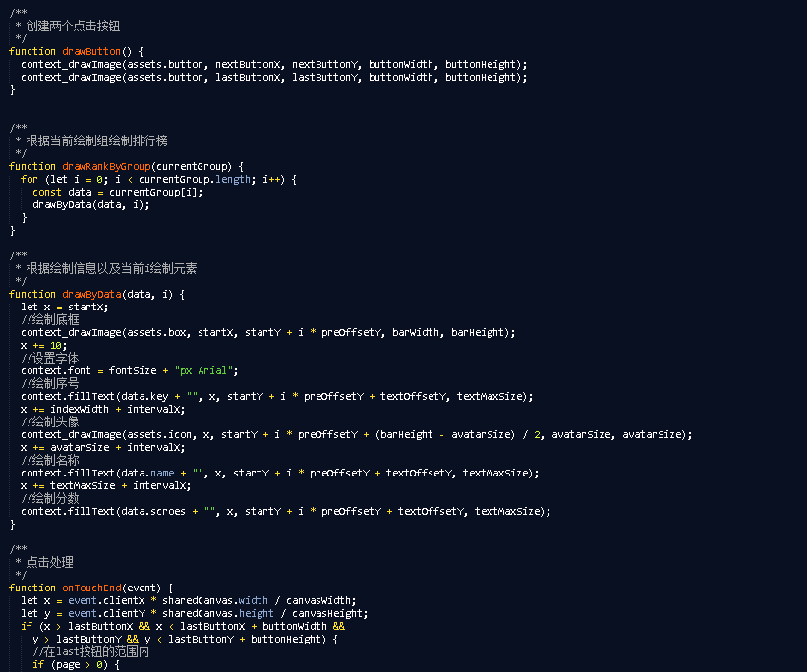
Task: Click assets.box in the drawImage call
Action: (x=156, y=333)
